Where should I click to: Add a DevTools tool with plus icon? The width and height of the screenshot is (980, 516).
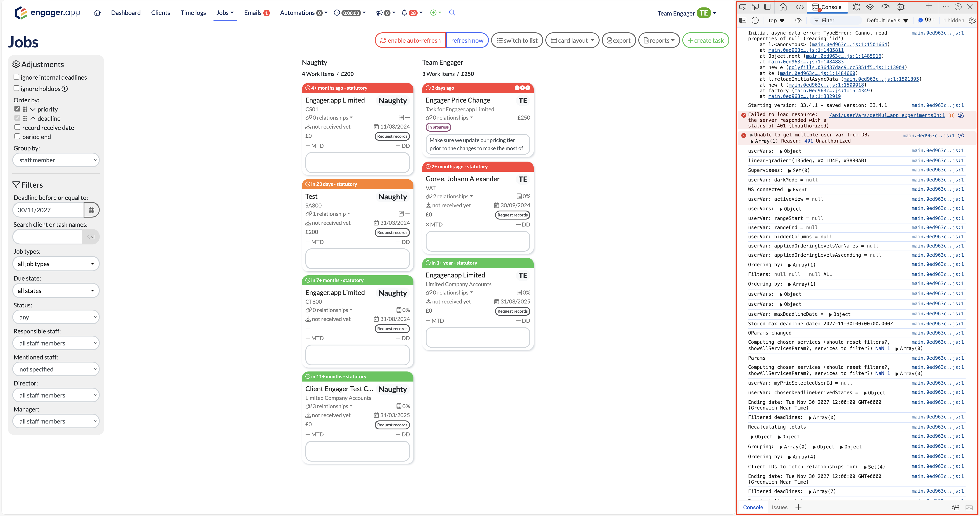(x=929, y=6)
